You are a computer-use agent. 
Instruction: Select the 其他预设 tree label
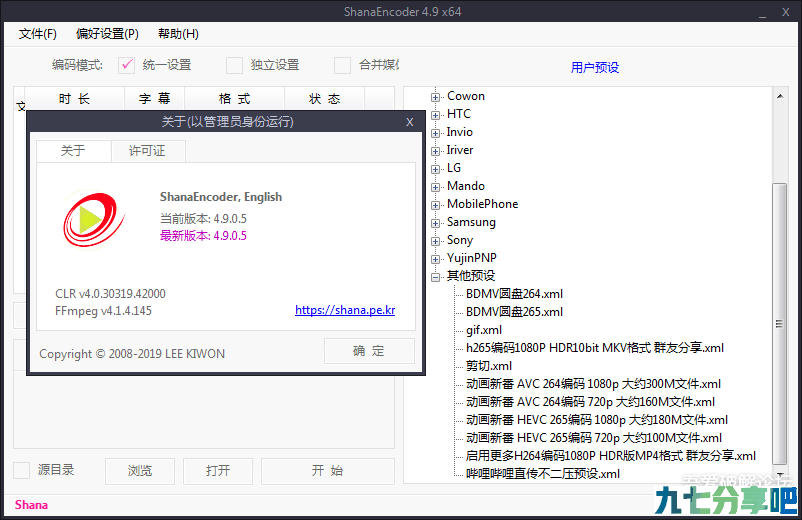click(x=471, y=276)
